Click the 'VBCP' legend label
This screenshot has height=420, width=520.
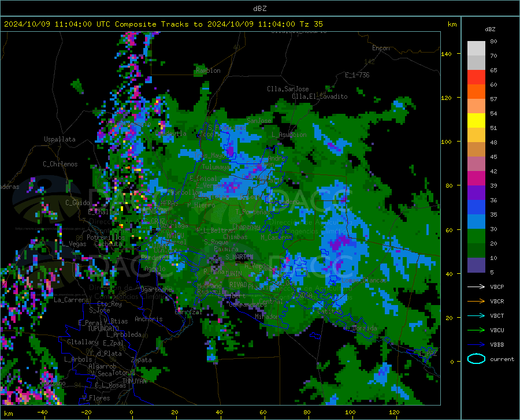[x=497, y=287]
